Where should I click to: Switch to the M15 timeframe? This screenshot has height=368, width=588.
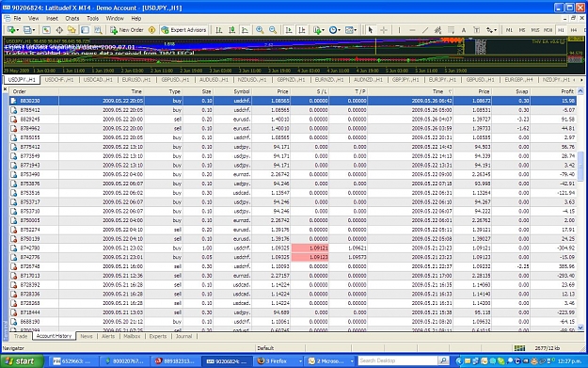(x=534, y=30)
